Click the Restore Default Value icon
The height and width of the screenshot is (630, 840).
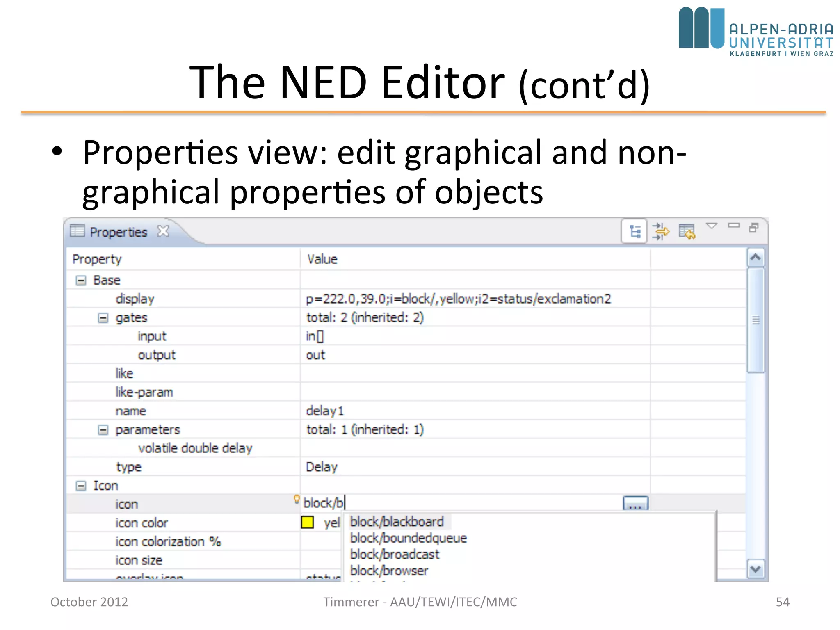click(x=687, y=231)
